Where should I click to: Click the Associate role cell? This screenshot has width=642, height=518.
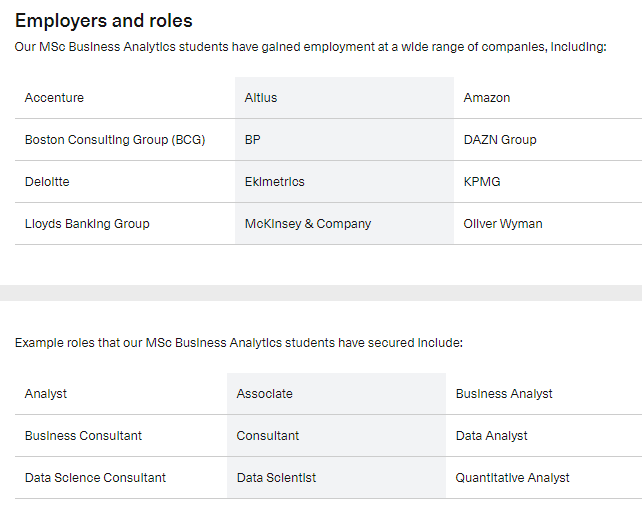tap(337, 394)
